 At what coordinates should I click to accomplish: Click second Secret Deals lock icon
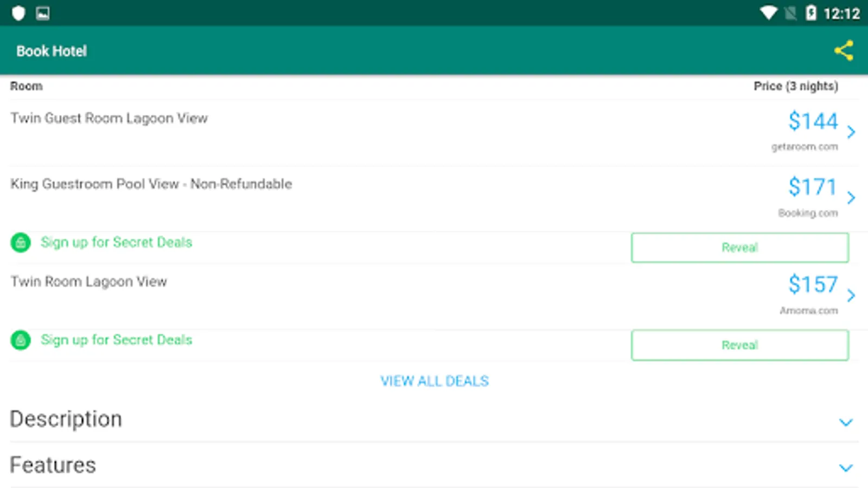(21, 340)
